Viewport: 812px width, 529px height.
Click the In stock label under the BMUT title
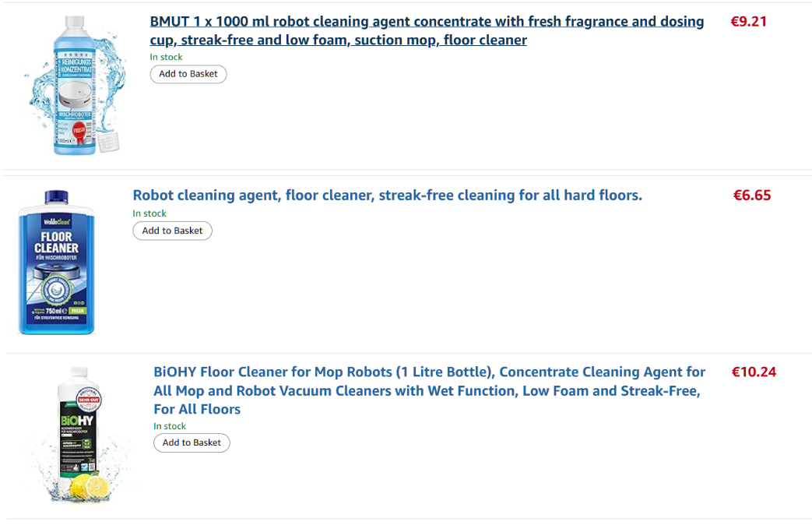tap(166, 57)
